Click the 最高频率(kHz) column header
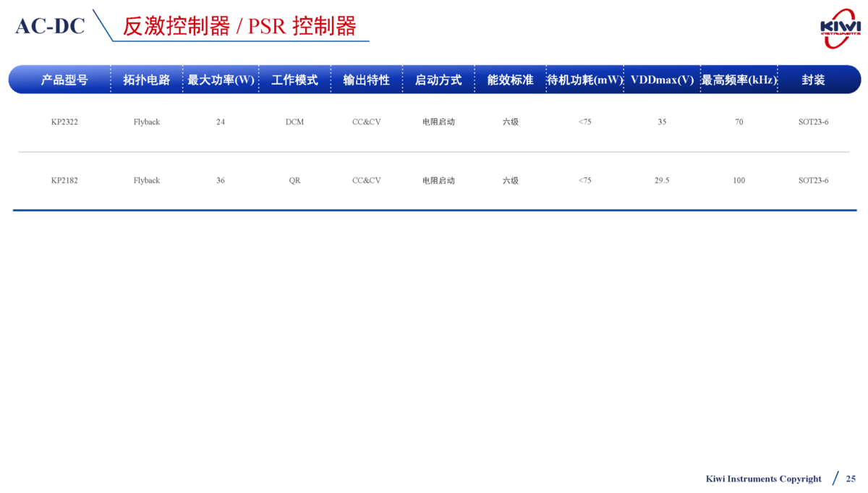 tap(739, 80)
